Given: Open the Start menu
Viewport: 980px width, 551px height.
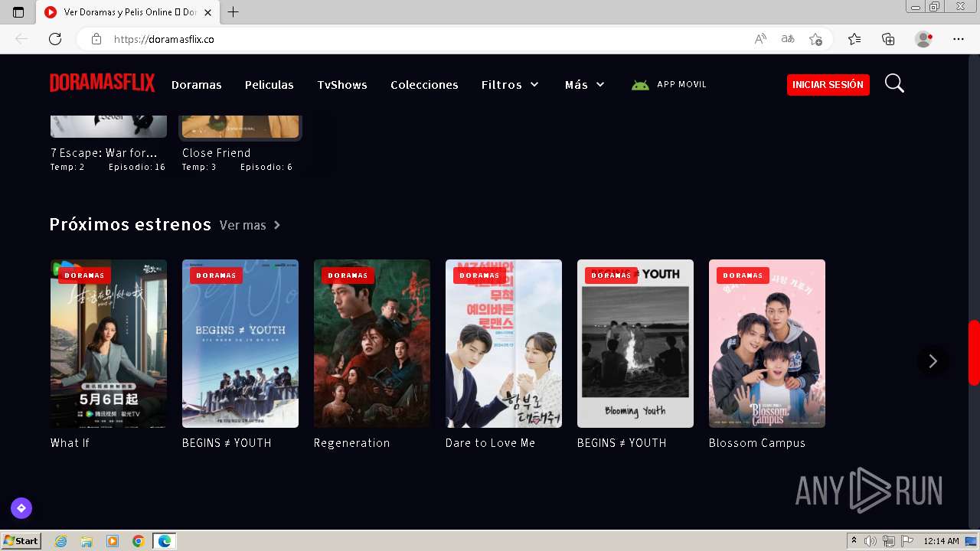Looking at the screenshot, I should [21, 541].
